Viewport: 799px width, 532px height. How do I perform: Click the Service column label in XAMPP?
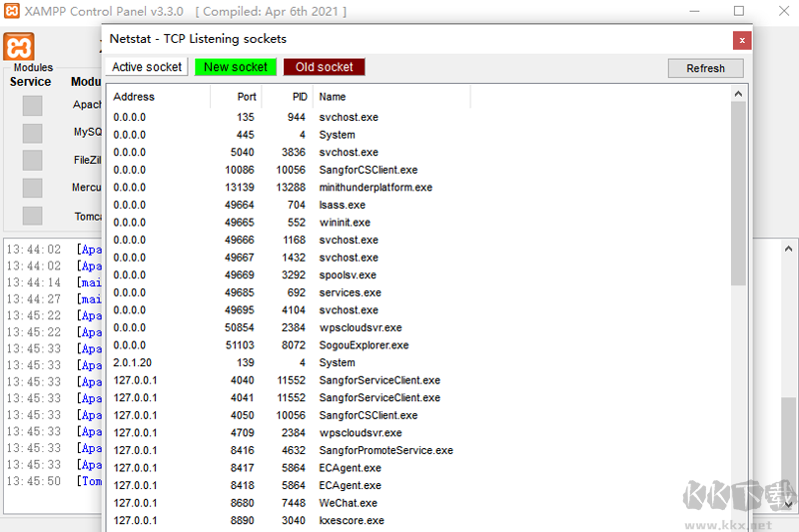pyautogui.click(x=31, y=82)
